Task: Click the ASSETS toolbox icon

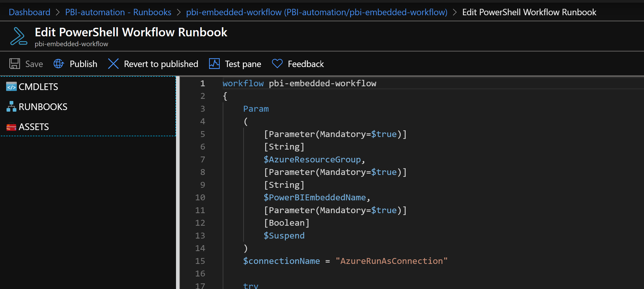Action: tap(11, 127)
